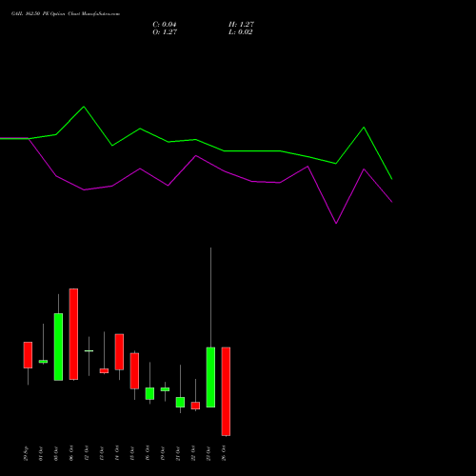Screen dimensions: 476x476
Task: Click the tall red 06 Oct candlestick
Action: [x=73, y=334]
